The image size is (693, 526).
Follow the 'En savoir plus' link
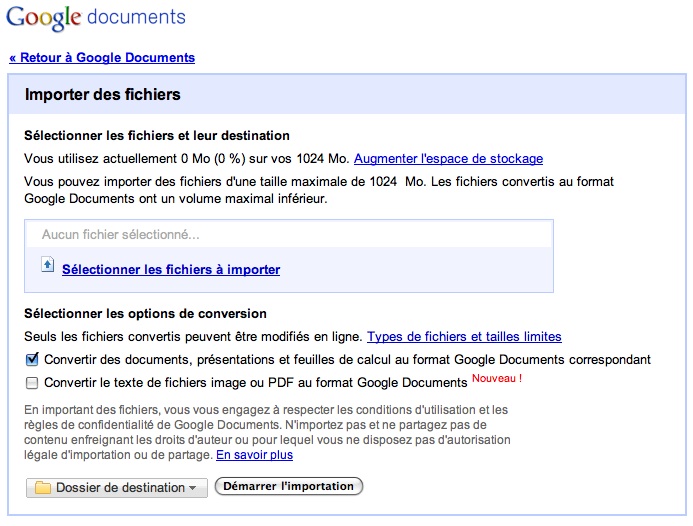tap(254, 455)
